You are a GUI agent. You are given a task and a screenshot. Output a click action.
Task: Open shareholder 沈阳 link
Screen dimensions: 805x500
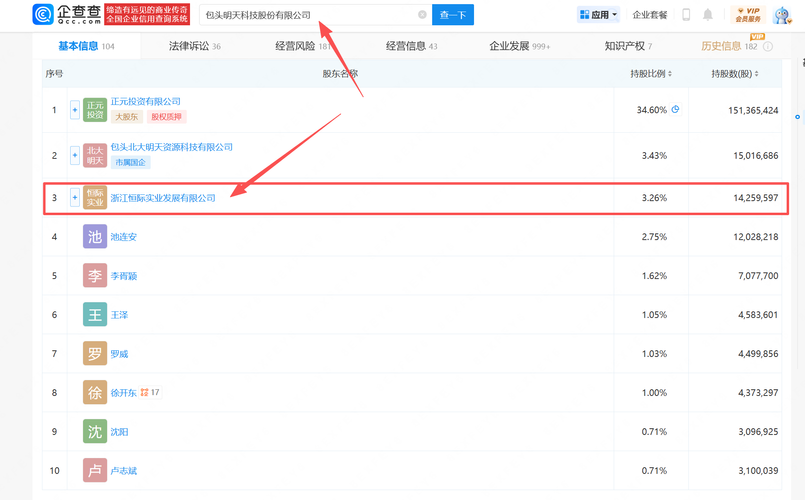click(x=119, y=432)
